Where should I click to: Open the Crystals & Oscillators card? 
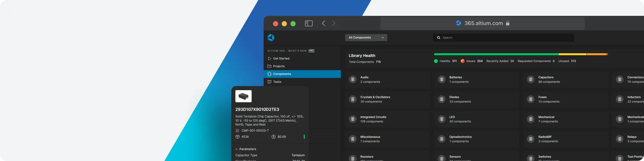[x=387, y=99]
